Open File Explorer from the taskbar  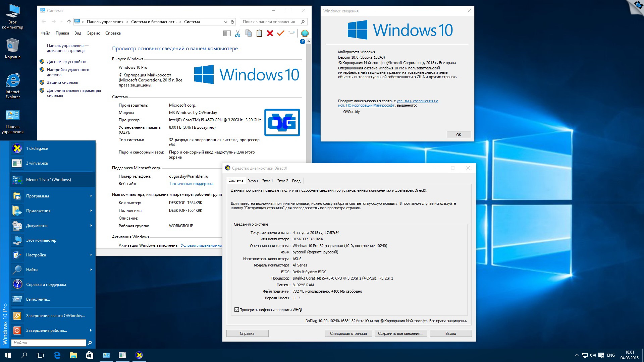(x=73, y=355)
